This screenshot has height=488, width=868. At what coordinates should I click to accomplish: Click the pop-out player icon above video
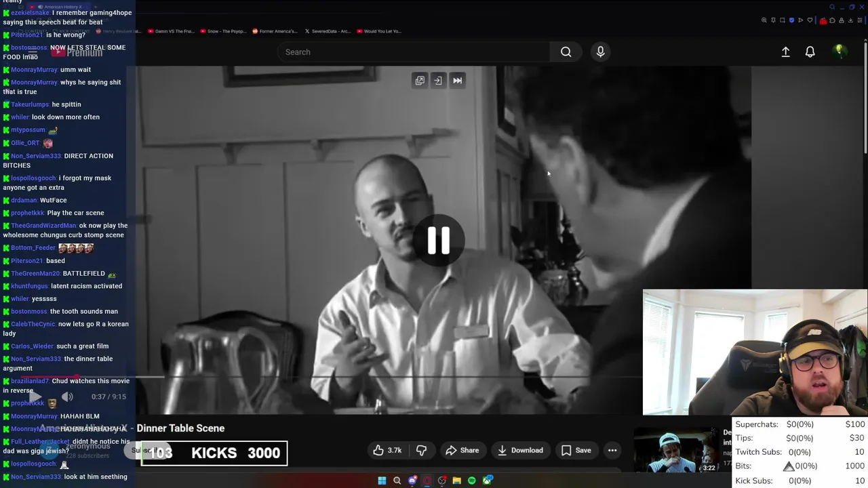coord(420,81)
